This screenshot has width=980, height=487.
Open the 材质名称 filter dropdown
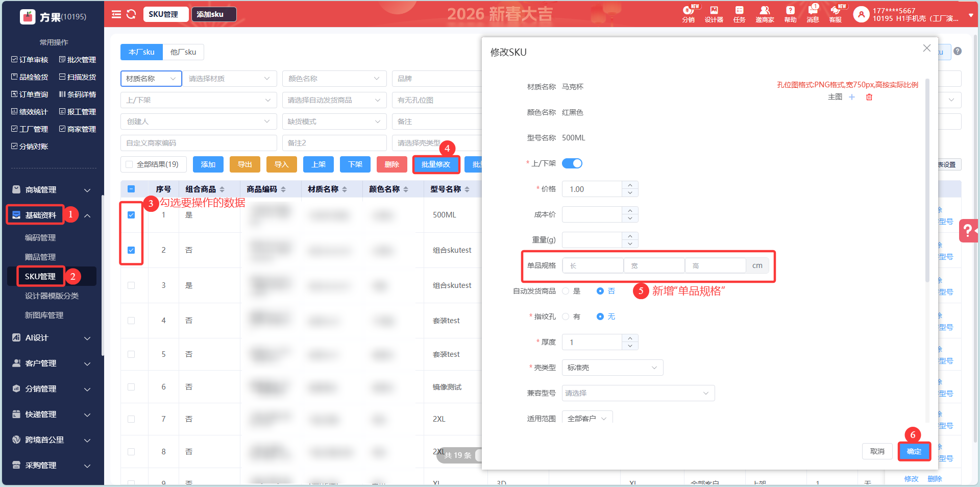coord(151,79)
